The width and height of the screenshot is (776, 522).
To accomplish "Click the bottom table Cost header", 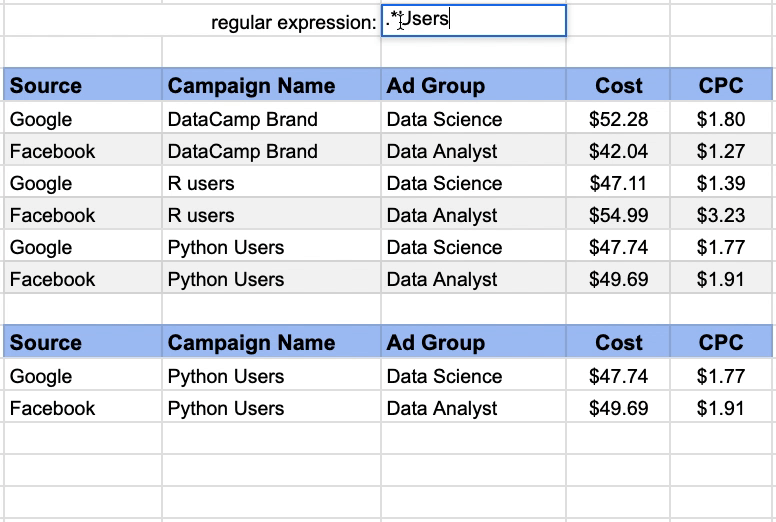I will (x=618, y=342).
